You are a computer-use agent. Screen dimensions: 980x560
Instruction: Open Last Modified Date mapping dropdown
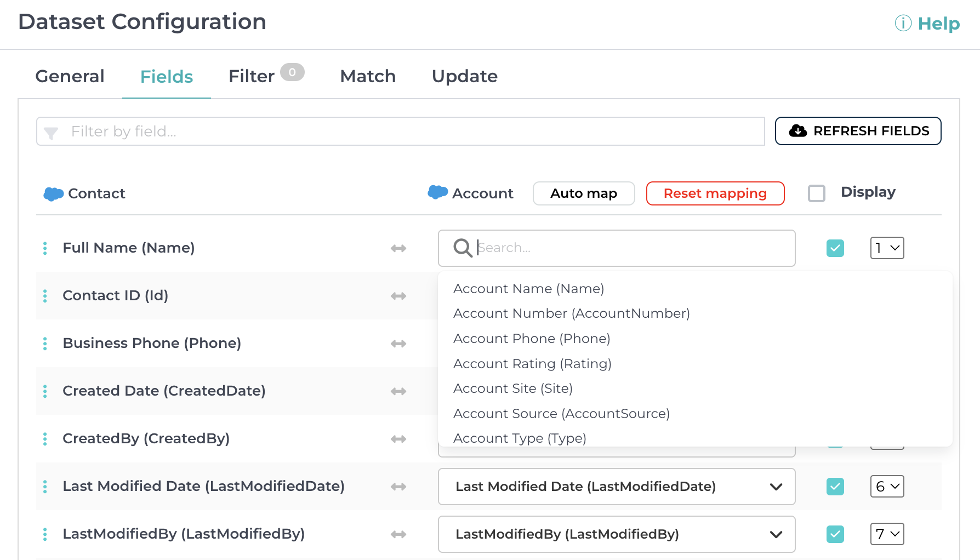pyautogui.click(x=616, y=487)
